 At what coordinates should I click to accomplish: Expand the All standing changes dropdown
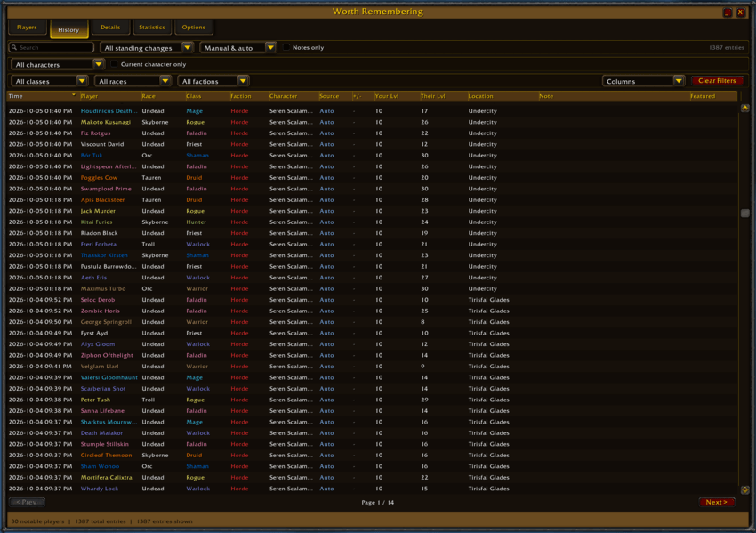coord(147,48)
